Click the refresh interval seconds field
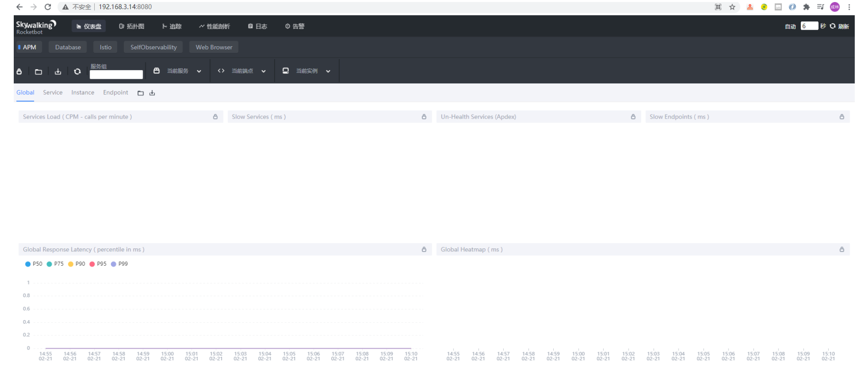This screenshot has width=868, height=371. [809, 26]
